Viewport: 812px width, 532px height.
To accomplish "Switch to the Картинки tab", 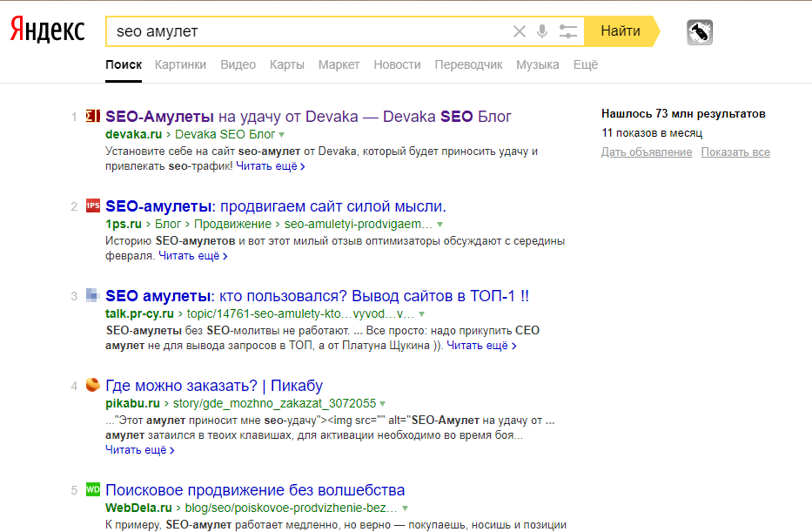I will (180, 64).
